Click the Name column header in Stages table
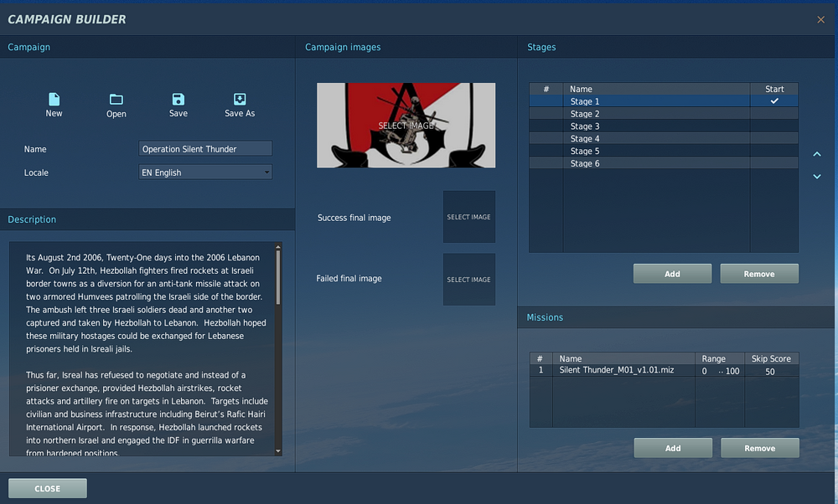This screenshot has height=504, width=838. click(656, 89)
